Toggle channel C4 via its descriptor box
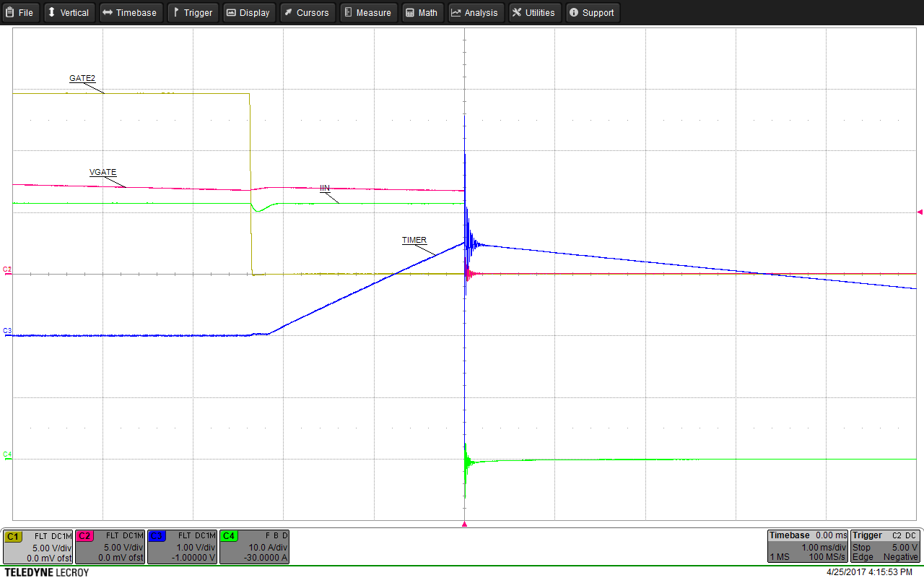 pyautogui.click(x=254, y=547)
